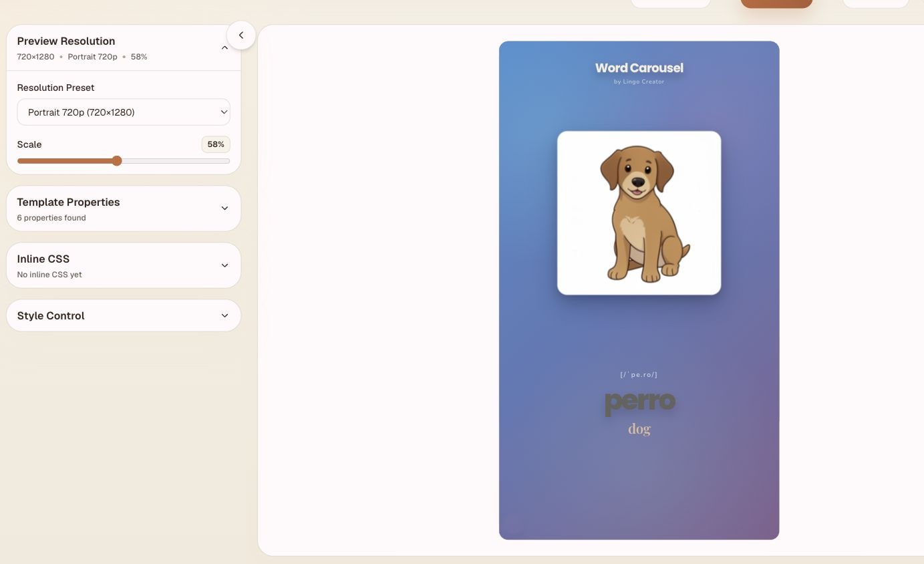Click the translation 'dog' in preview
The height and width of the screenshot is (564, 924).
[x=639, y=429]
